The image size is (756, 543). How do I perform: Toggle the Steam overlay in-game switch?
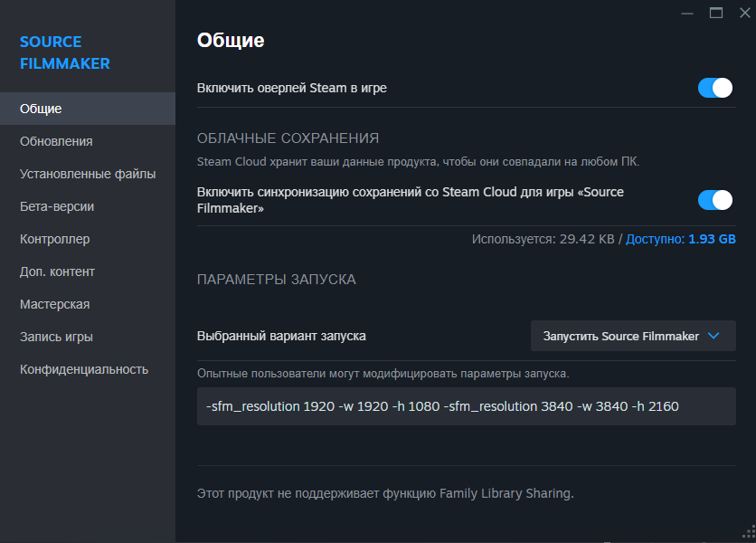coord(715,88)
